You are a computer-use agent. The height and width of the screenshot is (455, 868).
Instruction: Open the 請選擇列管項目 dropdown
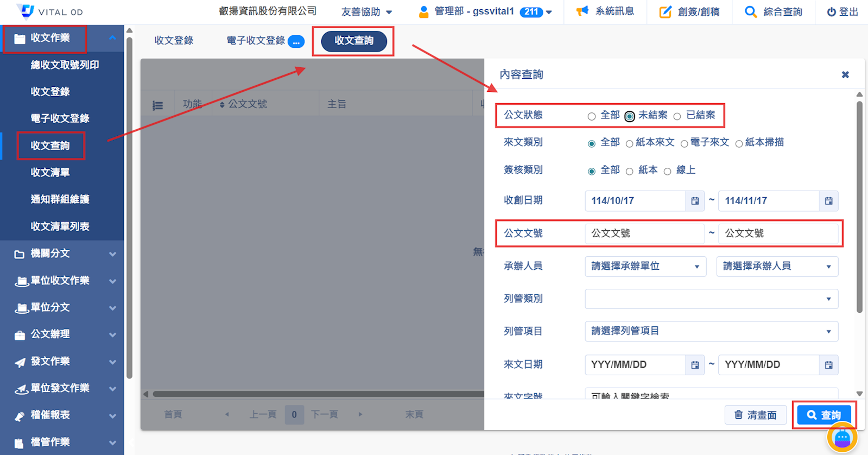point(711,331)
